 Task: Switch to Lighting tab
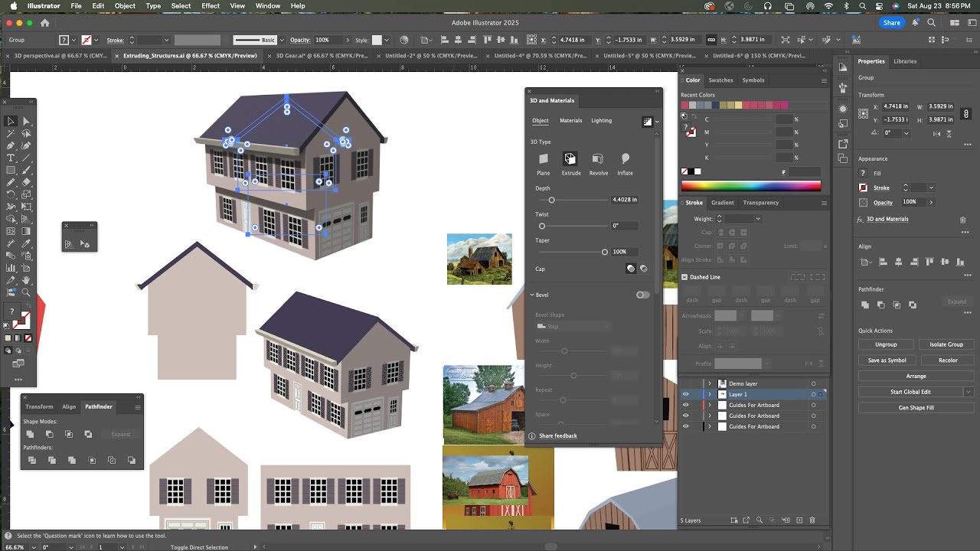click(602, 120)
